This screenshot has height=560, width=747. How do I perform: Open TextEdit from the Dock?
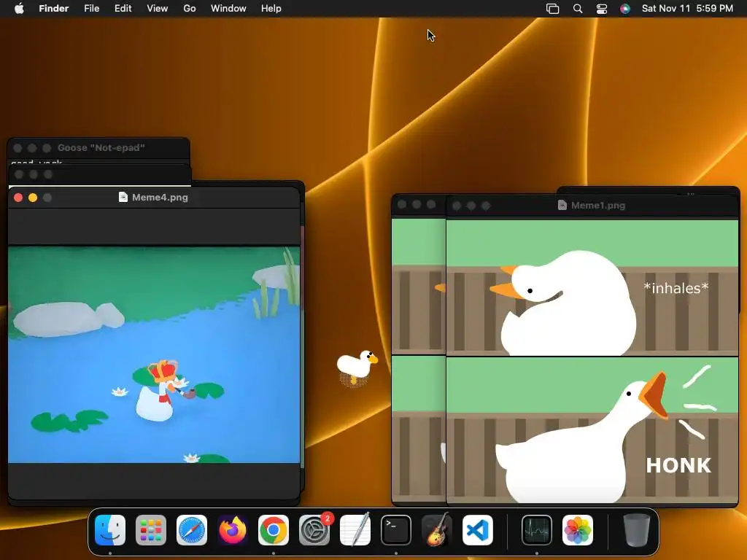[x=355, y=530]
